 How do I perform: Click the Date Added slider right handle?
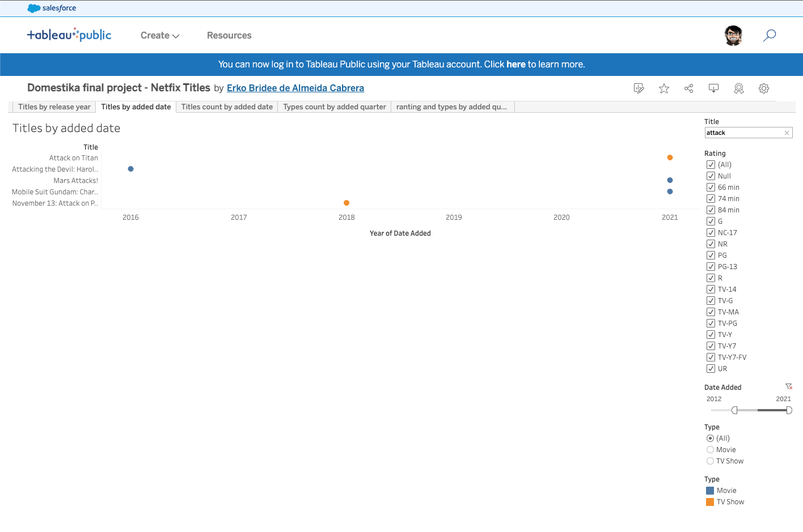[x=789, y=410]
